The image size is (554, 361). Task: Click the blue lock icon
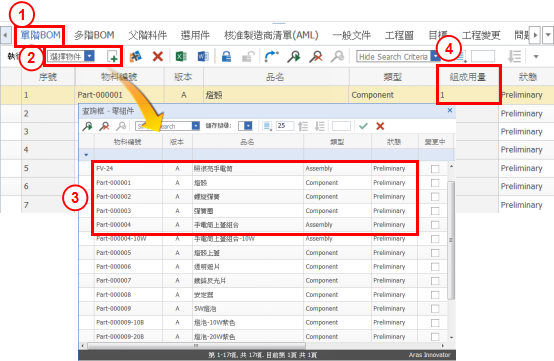pos(226,57)
